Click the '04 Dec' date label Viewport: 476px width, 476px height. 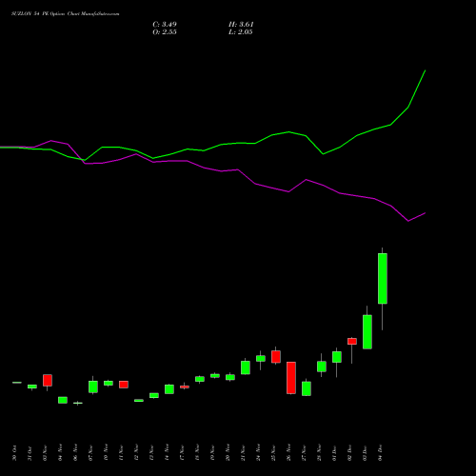(380, 453)
